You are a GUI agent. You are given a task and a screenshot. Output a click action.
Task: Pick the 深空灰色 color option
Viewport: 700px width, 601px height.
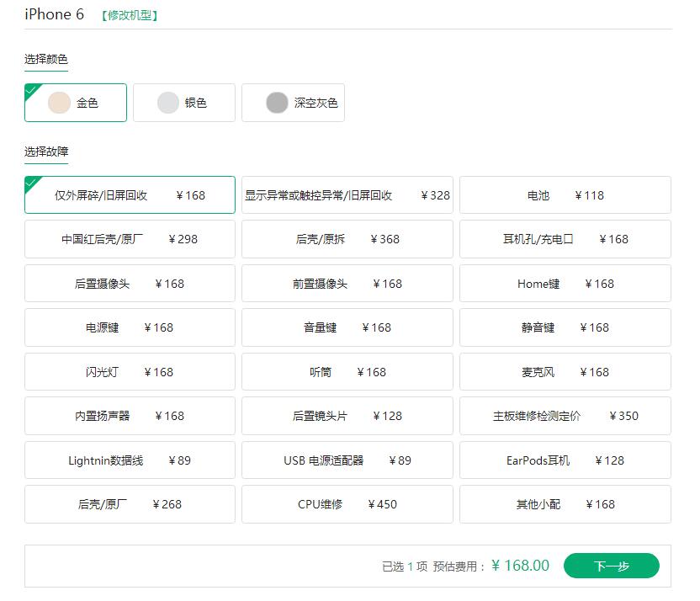(x=293, y=103)
